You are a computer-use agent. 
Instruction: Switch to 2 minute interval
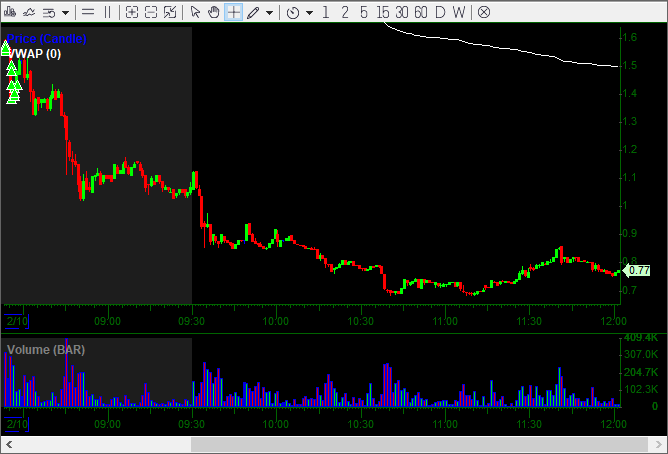[x=345, y=12]
